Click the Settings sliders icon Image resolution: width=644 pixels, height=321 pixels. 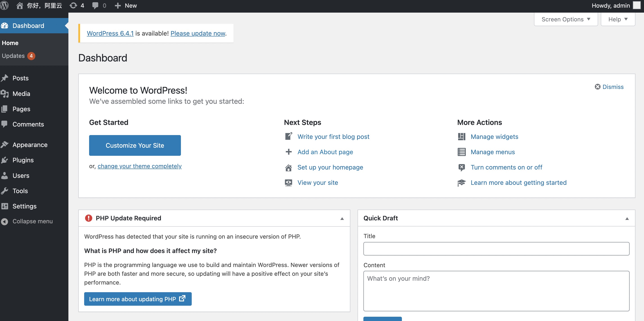point(5,206)
